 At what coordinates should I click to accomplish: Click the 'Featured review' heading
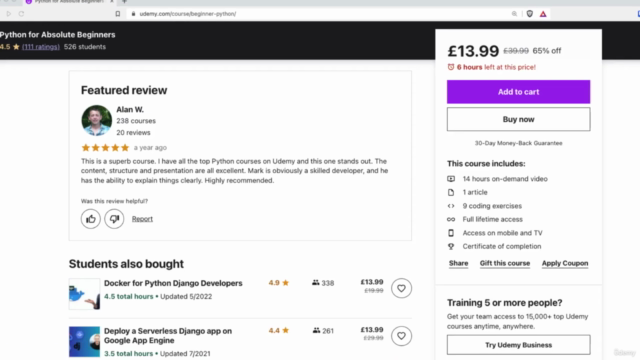point(124,90)
